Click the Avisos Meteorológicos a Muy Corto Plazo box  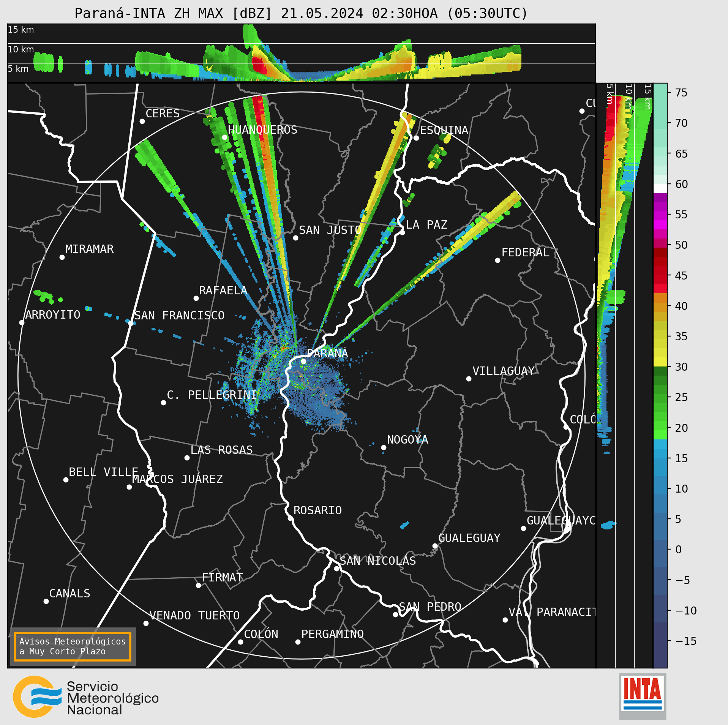click(x=73, y=646)
